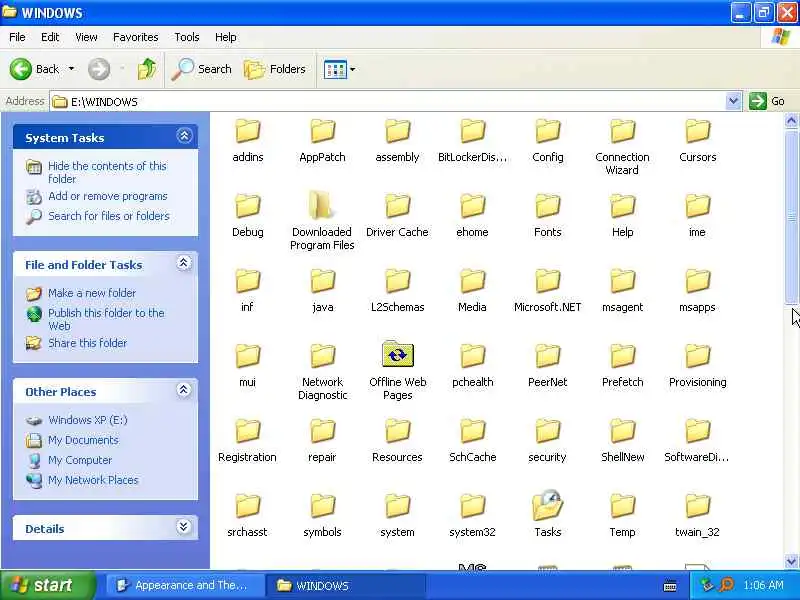Click Make a new folder
This screenshot has height=600, width=800.
point(92,293)
